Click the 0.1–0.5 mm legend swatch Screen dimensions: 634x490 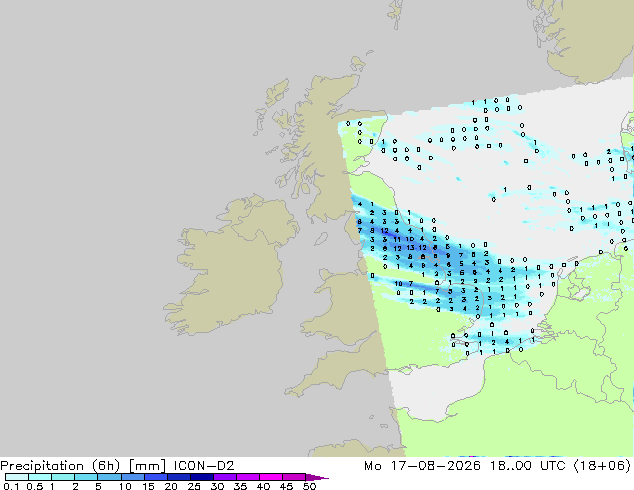tap(17, 477)
